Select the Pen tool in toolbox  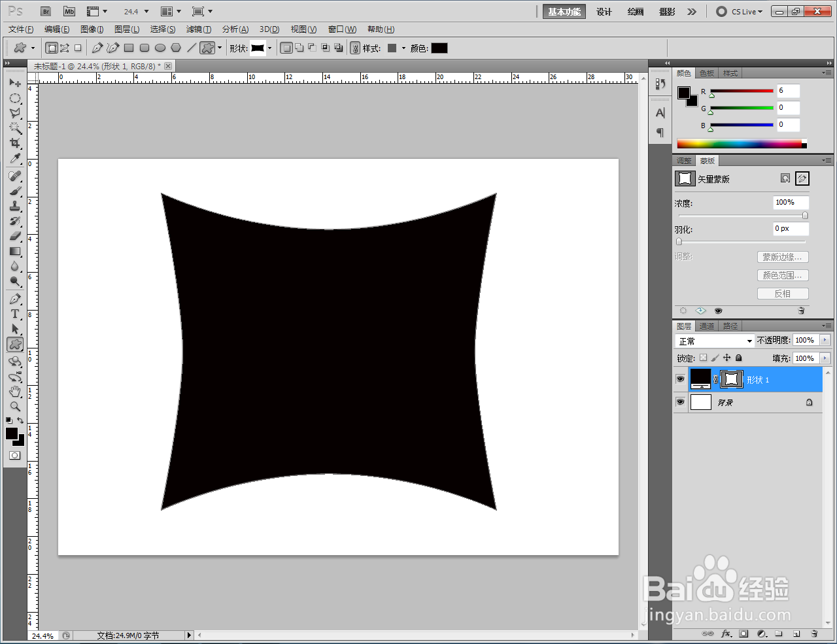pyautogui.click(x=15, y=299)
